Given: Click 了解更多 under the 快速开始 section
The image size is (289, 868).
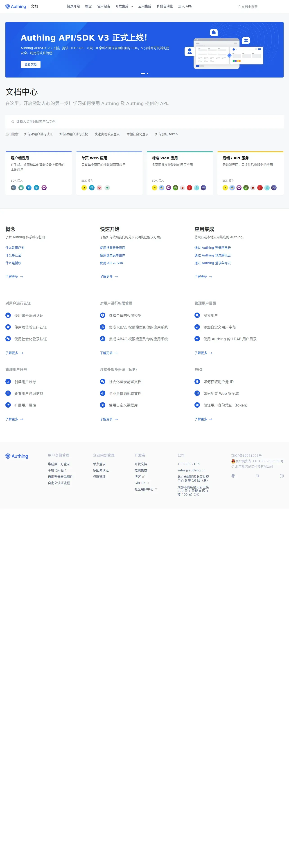Looking at the screenshot, I should (109, 277).
